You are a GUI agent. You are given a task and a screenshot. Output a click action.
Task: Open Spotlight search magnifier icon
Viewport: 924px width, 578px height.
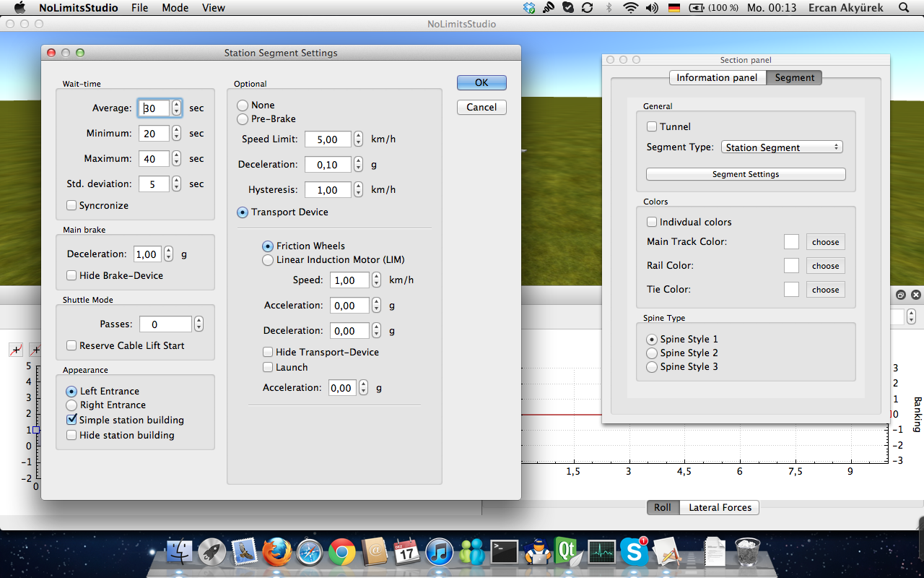[x=904, y=8]
